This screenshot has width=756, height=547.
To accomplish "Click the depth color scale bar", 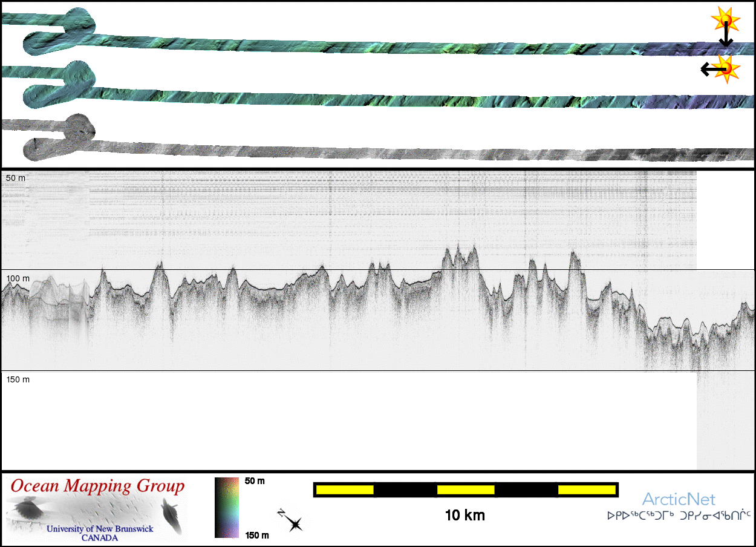I will click(227, 508).
